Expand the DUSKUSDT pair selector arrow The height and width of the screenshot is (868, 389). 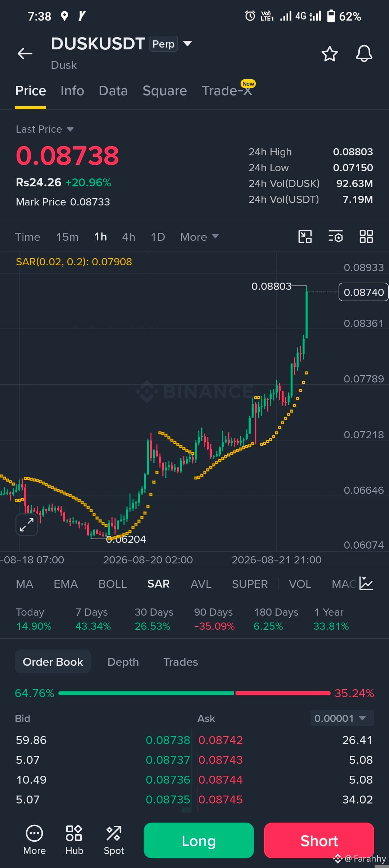187,44
